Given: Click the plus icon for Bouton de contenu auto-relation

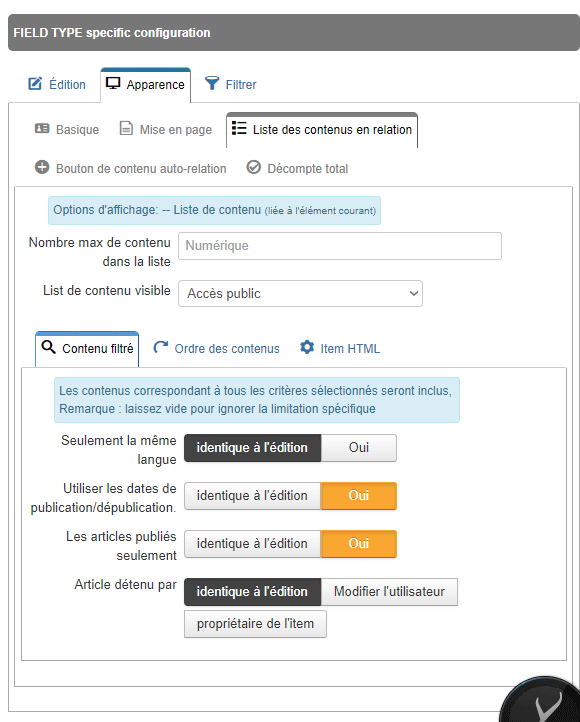Looking at the screenshot, I should (x=42, y=167).
